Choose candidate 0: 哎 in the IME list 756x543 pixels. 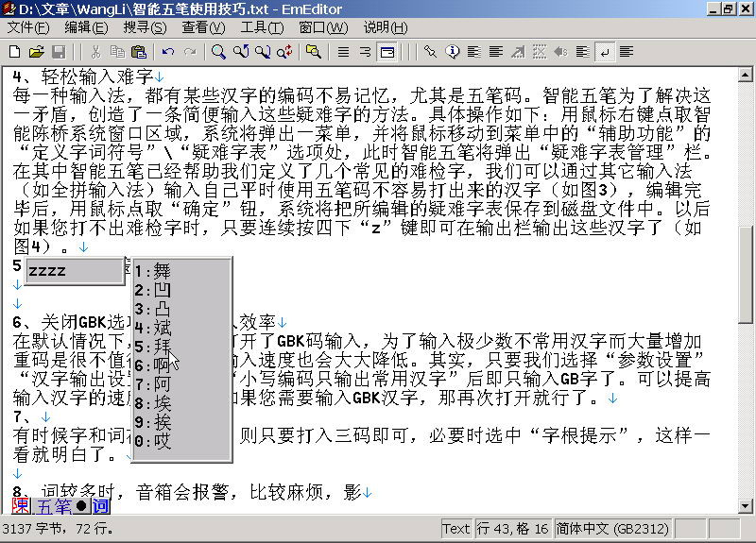[x=153, y=441]
